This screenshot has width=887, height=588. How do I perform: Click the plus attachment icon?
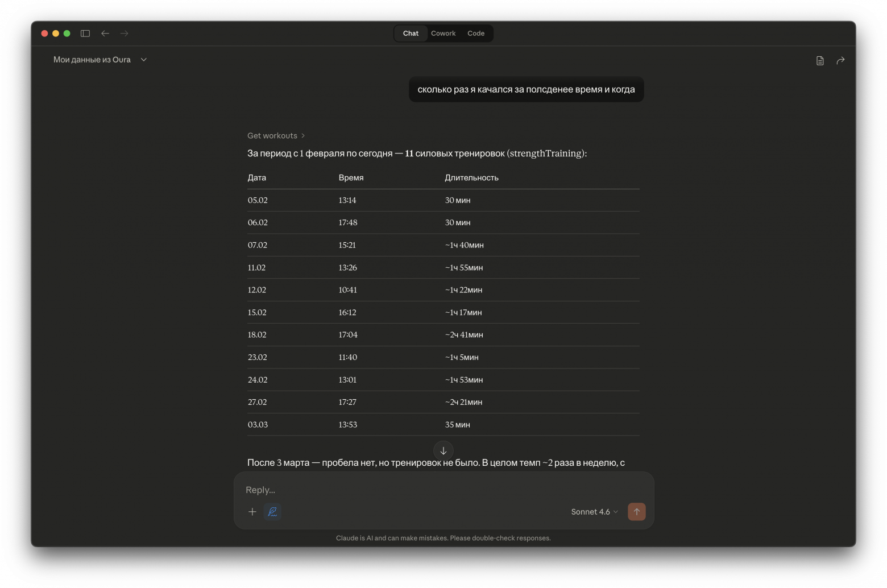(x=252, y=512)
